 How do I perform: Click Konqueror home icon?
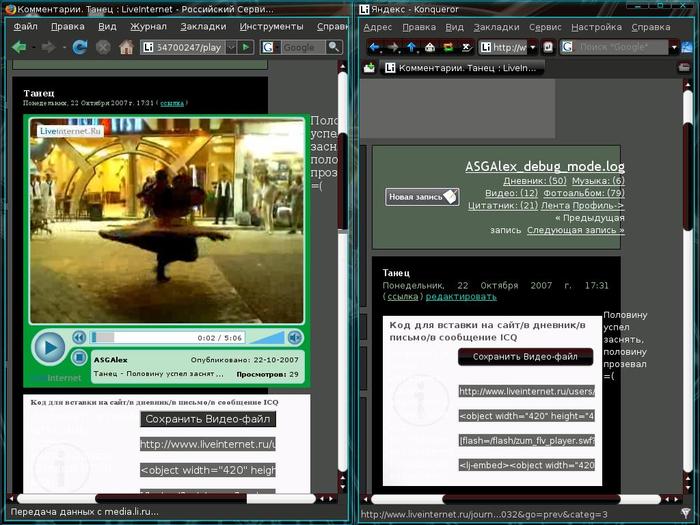coord(429,47)
